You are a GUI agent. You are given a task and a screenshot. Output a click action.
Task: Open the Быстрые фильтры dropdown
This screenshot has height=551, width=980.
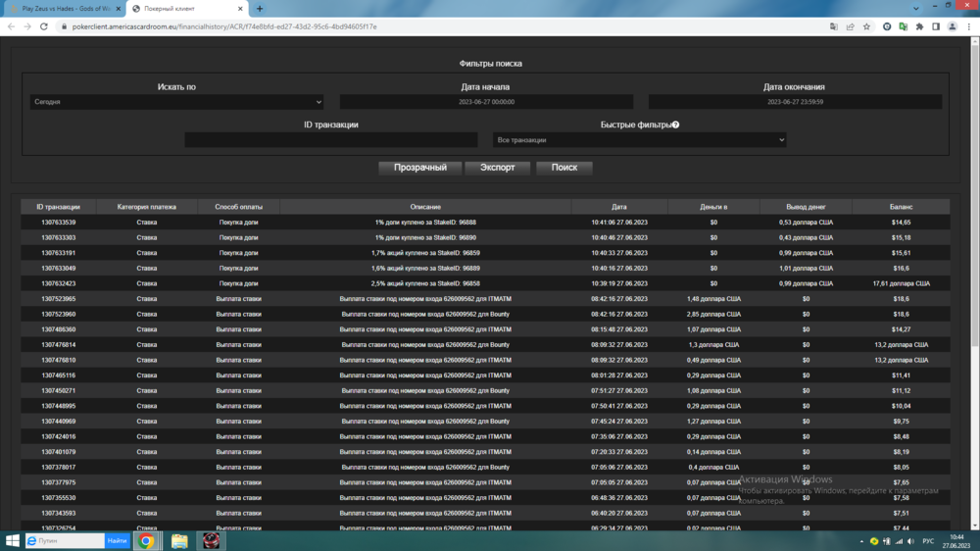[639, 140]
